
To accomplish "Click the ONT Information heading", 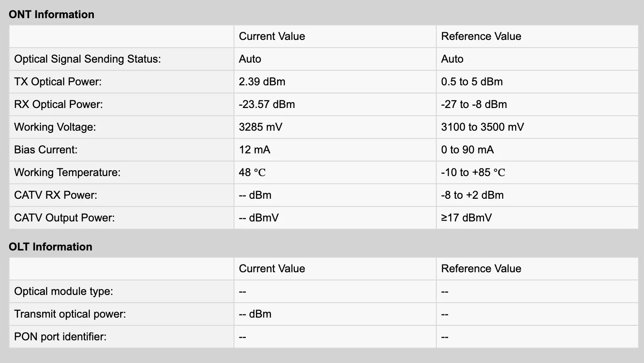I will pyautogui.click(x=51, y=15).
